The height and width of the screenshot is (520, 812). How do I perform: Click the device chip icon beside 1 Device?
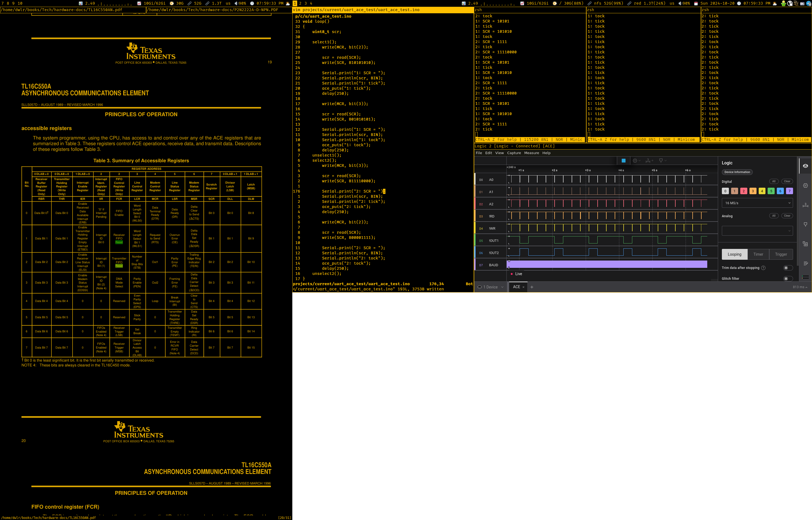click(x=479, y=287)
